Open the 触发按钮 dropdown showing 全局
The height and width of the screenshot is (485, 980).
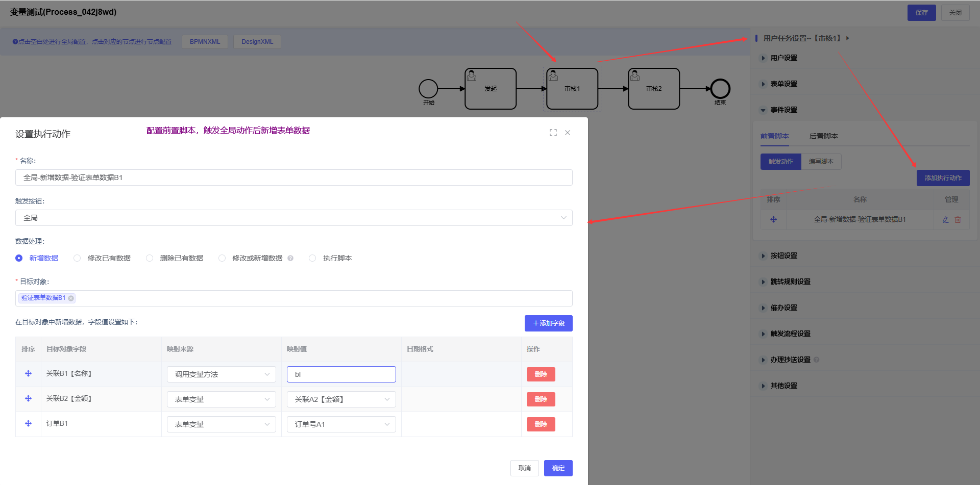pos(293,218)
